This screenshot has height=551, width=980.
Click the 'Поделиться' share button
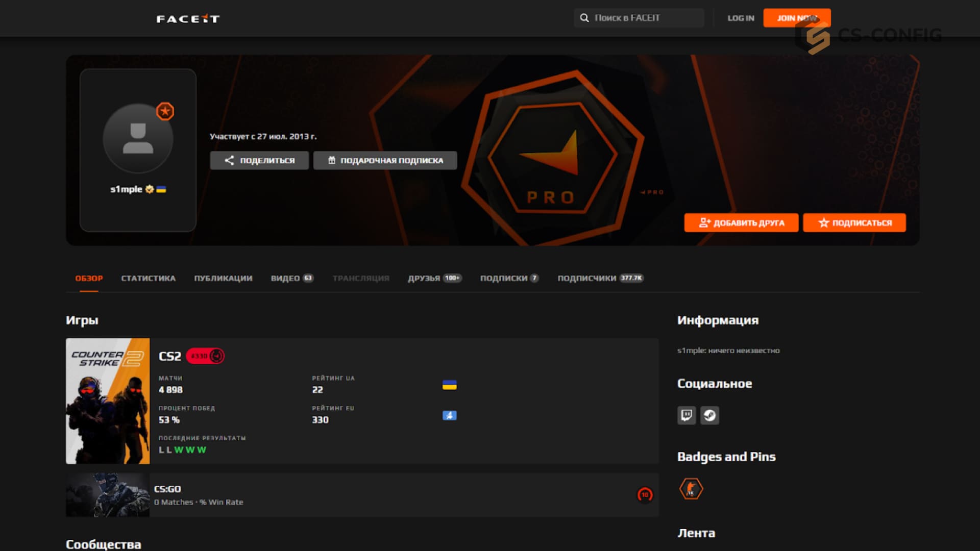click(x=259, y=160)
